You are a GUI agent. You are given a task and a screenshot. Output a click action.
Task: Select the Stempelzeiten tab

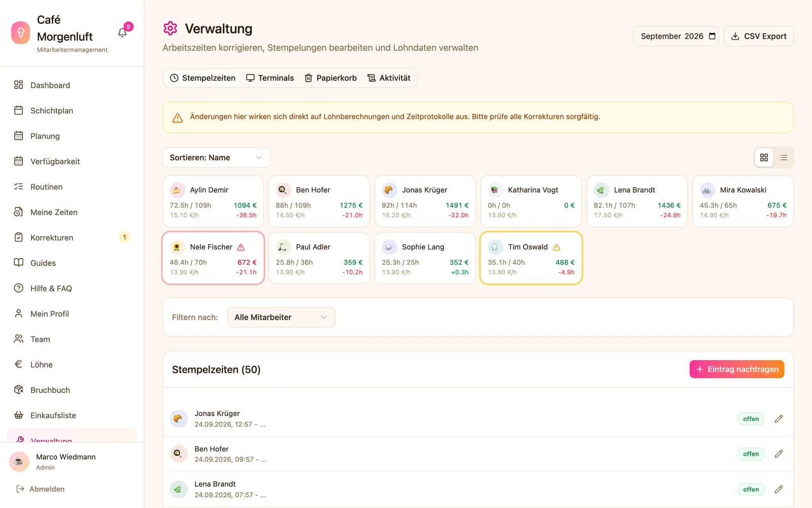[x=202, y=78]
